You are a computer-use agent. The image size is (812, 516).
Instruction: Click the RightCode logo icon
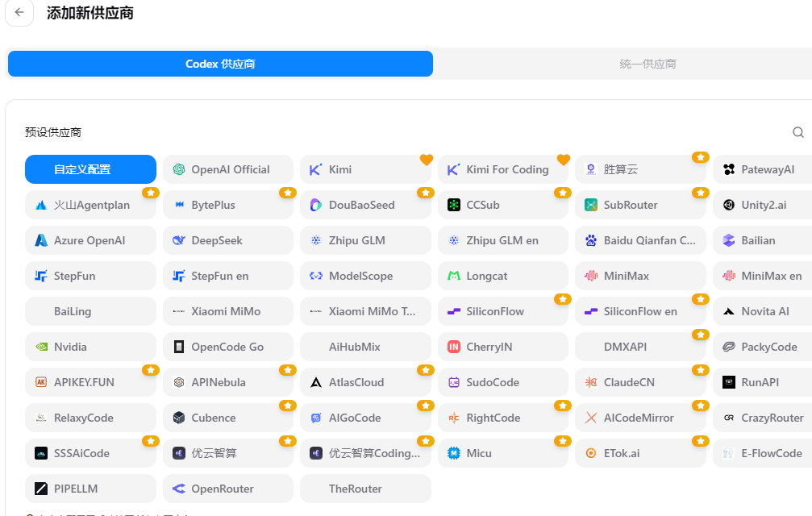pyautogui.click(x=454, y=418)
